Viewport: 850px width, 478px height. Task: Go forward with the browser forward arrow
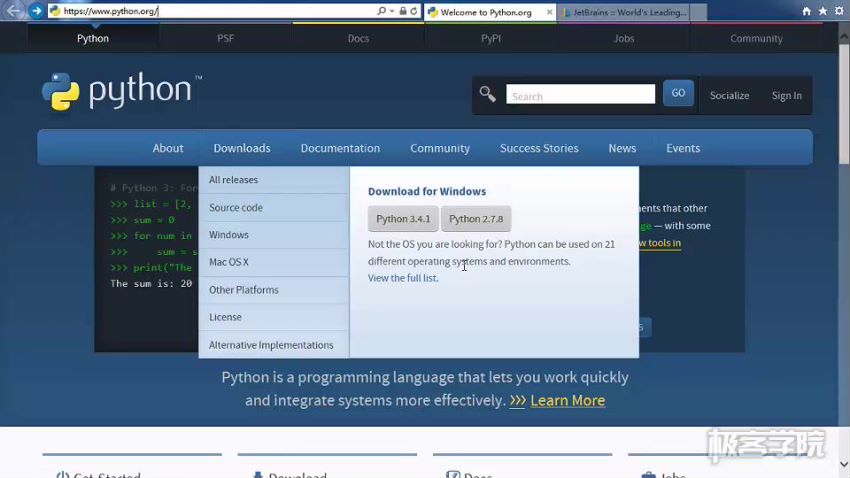pyautogui.click(x=36, y=10)
